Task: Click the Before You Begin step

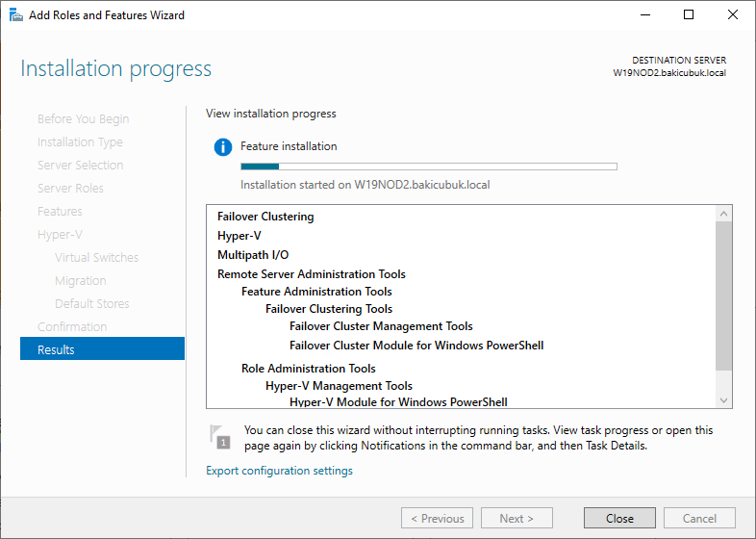Action: tap(83, 118)
